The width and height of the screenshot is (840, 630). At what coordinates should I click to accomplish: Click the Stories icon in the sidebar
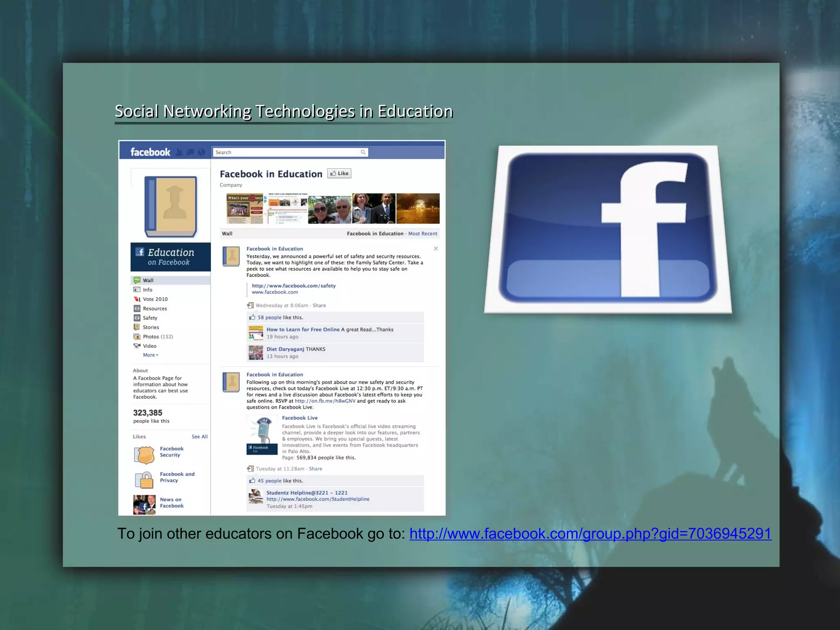coord(137,327)
